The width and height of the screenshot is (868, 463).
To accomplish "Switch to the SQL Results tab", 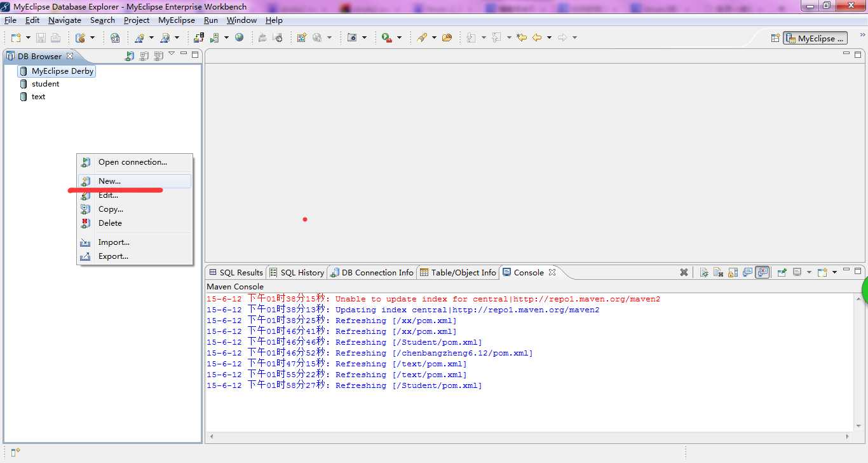I will pyautogui.click(x=236, y=272).
